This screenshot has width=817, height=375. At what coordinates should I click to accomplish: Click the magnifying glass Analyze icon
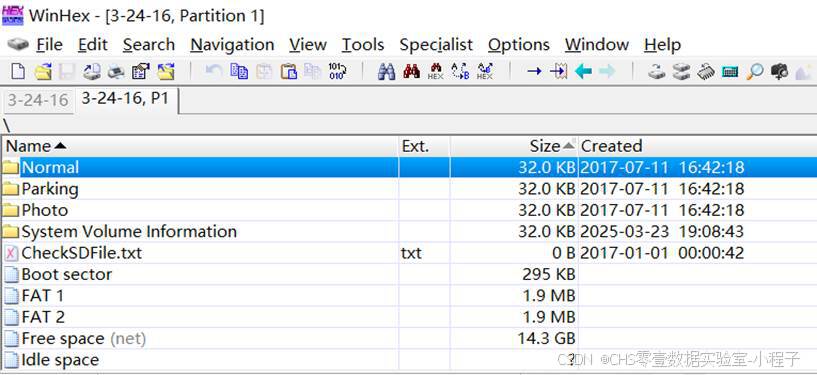(x=754, y=71)
